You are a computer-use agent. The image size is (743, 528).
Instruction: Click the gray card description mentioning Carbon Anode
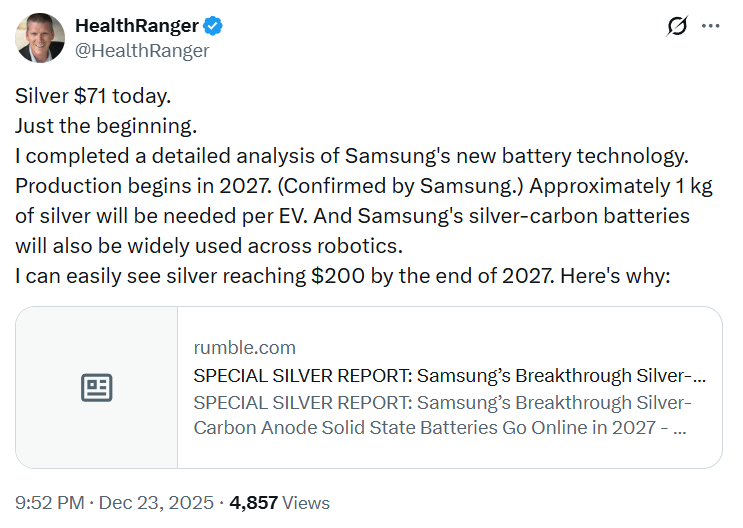coord(441,415)
